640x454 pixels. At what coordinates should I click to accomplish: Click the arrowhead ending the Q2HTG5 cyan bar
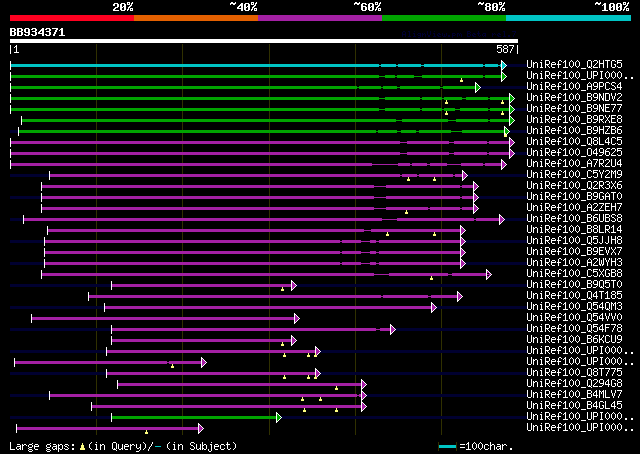coord(504,65)
